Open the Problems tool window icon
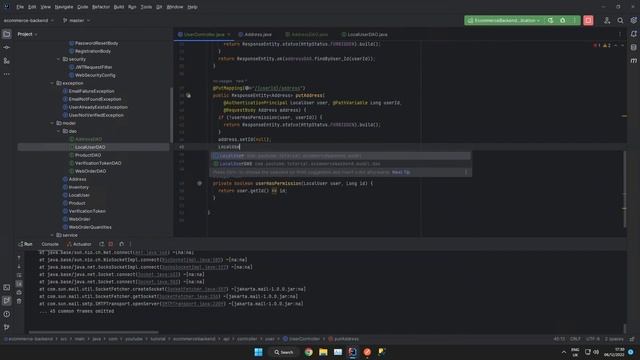 (x=7, y=314)
